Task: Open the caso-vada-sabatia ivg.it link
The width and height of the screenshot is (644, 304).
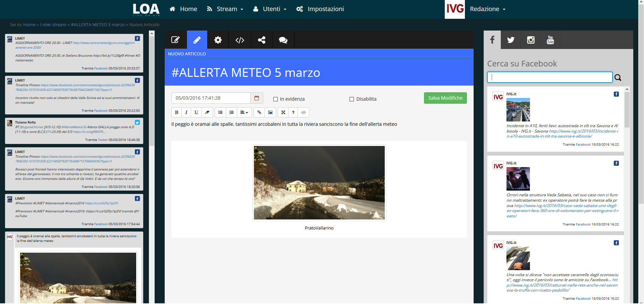Action: [562, 211]
